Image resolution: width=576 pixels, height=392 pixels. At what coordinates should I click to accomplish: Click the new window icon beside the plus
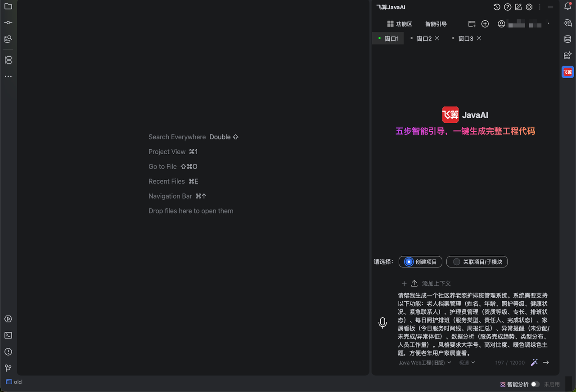[472, 24]
